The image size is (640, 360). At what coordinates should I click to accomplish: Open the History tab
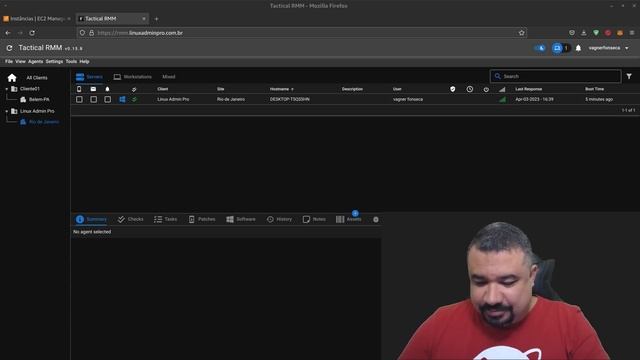[x=279, y=219]
